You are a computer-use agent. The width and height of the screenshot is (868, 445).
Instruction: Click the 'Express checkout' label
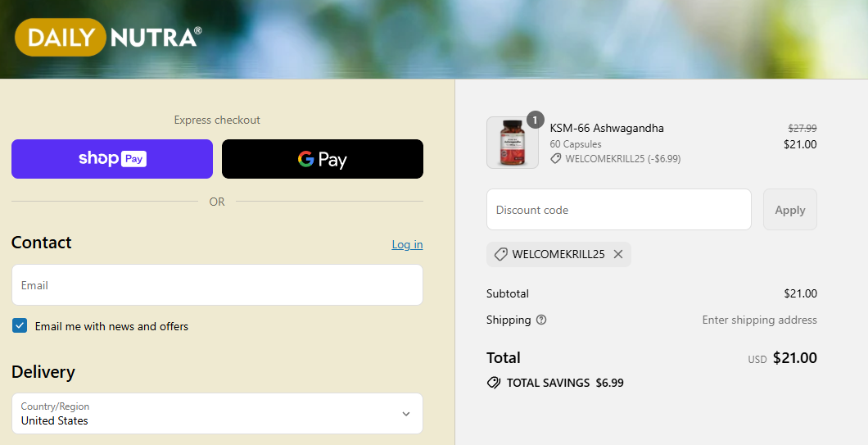pyautogui.click(x=217, y=120)
